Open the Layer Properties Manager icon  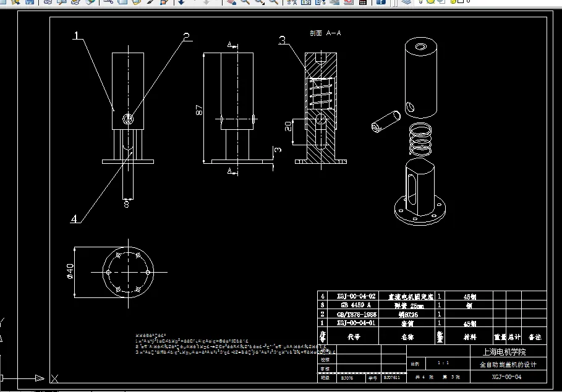coord(406,1)
